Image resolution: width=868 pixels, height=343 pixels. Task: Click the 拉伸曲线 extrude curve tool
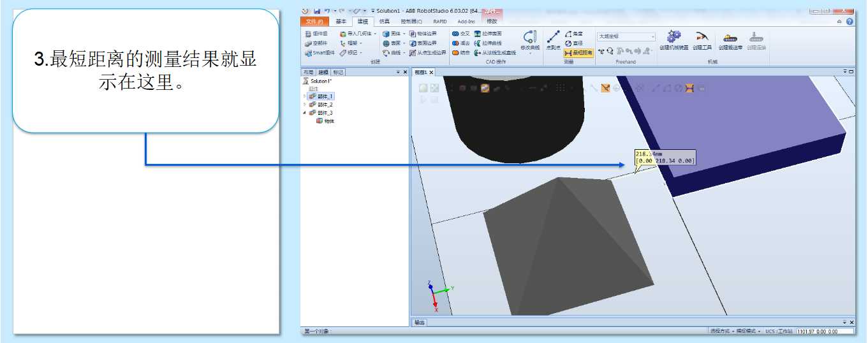tap(488, 43)
